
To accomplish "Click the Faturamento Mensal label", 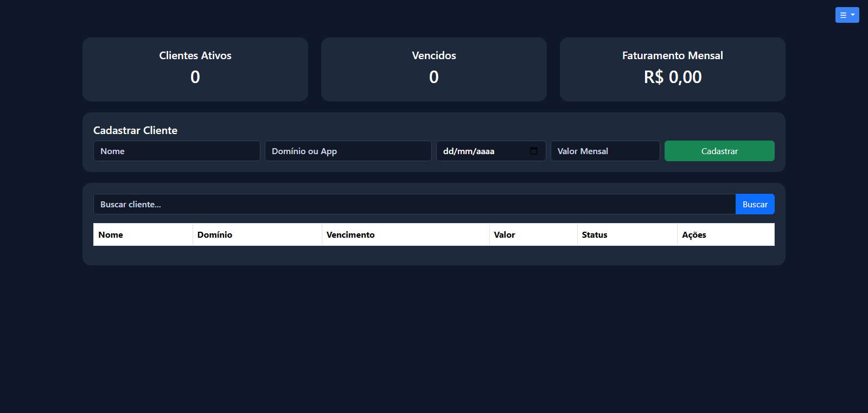I will pyautogui.click(x=672, y=55).
